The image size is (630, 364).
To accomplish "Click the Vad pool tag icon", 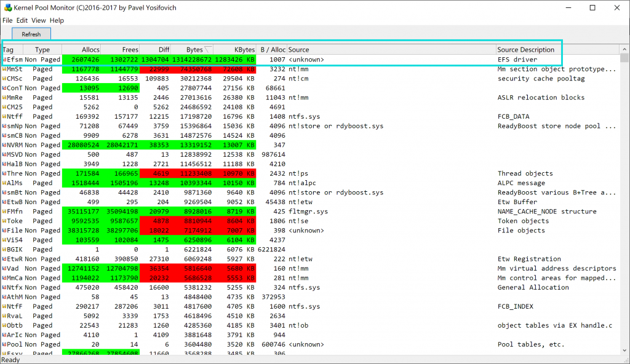I will click(x=4, y=269).
